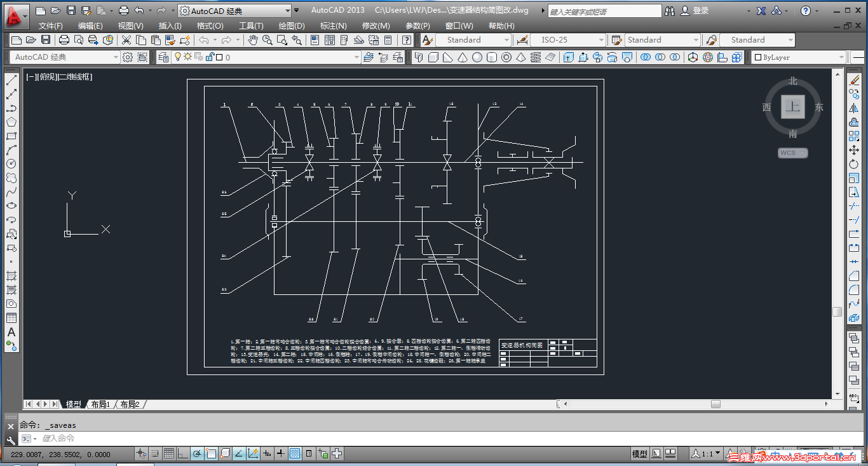This screenshot has height=466, width=868.
Task: Open the multileader style Standard dropdown
Action: pos(757,40)
